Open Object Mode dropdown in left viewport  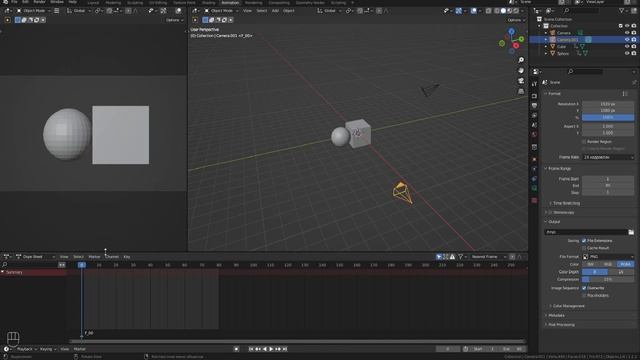coord(34,11)
